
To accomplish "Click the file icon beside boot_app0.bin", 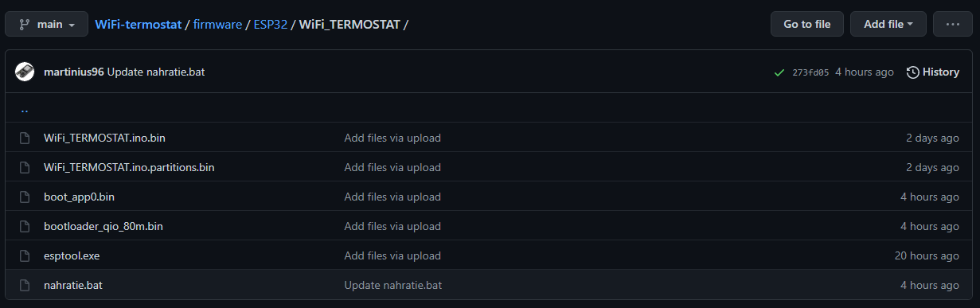I will click(25, 197).
